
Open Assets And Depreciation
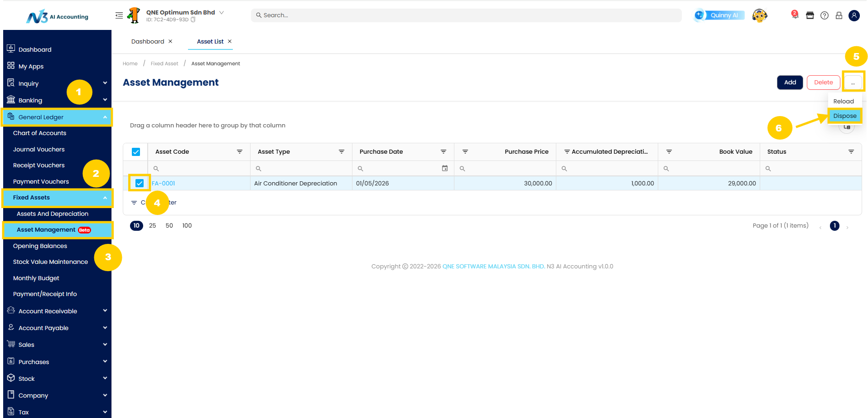pyautogui.click(x=53, y=214)
